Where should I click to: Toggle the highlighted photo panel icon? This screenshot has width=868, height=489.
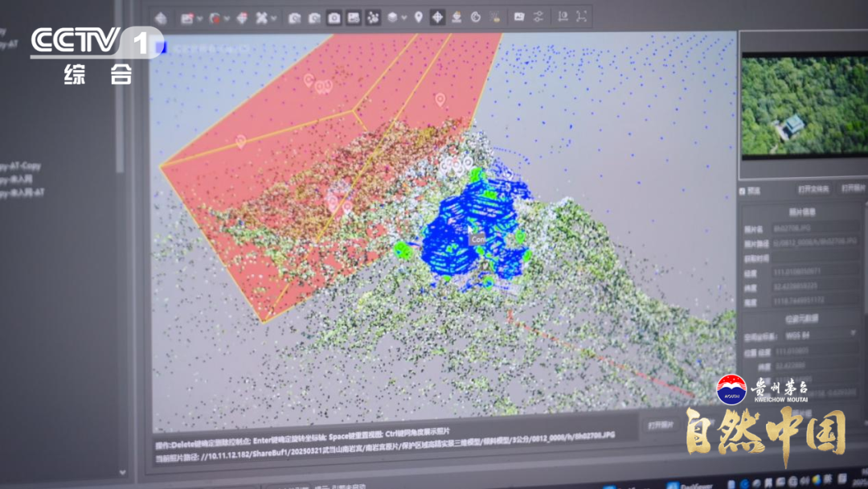tap(353, 18)
